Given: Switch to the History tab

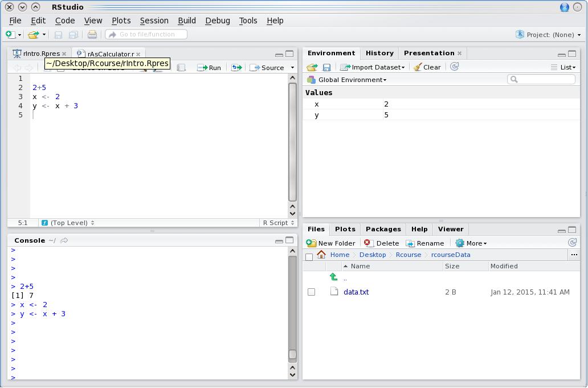Looking at the screenshot, I should [x=379, y=53].
